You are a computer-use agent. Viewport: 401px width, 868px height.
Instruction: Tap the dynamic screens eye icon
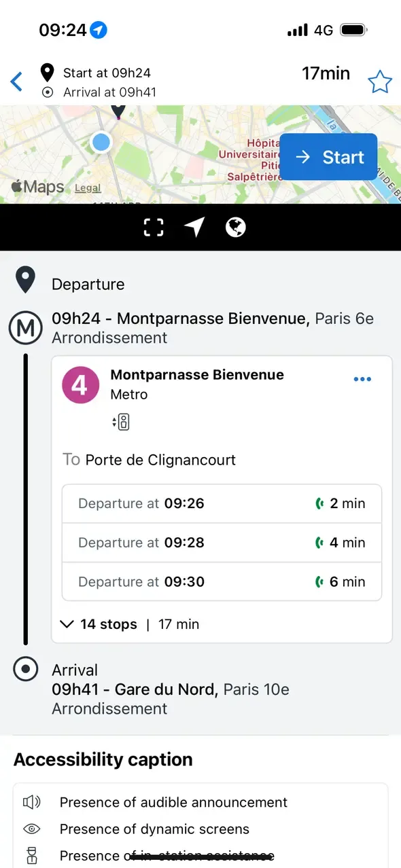31,829
